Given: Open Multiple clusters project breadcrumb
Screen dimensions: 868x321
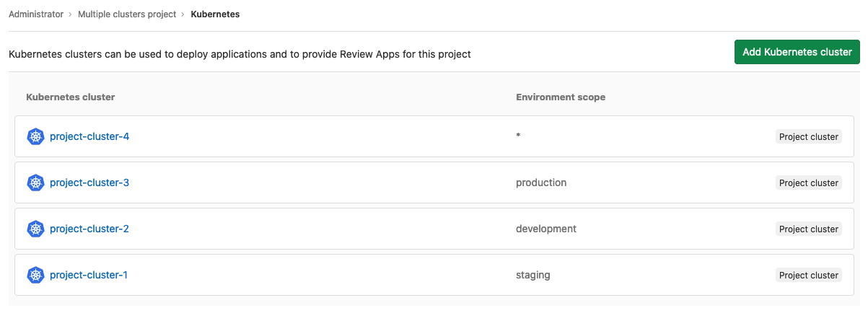Looking at the screenshot, I should 127,14.
